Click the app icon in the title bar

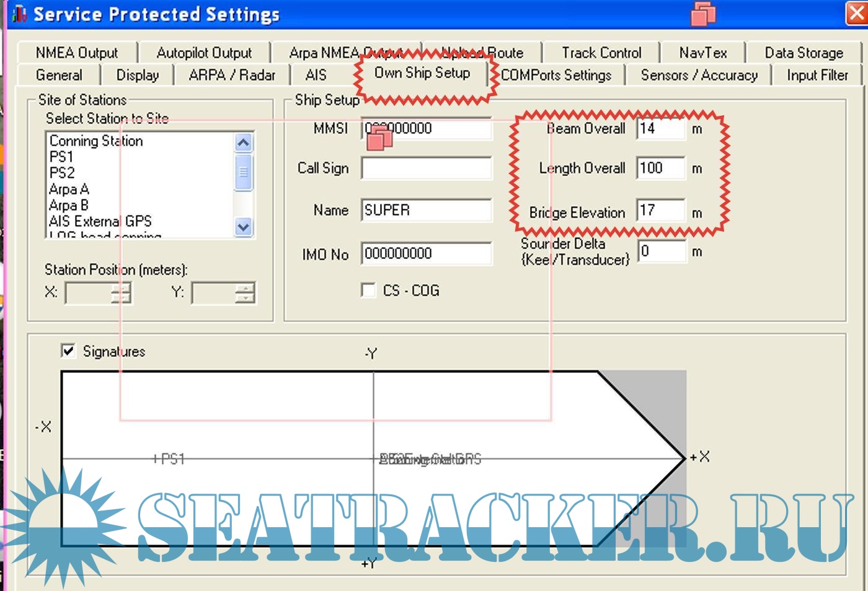click(x=19, y=14)
